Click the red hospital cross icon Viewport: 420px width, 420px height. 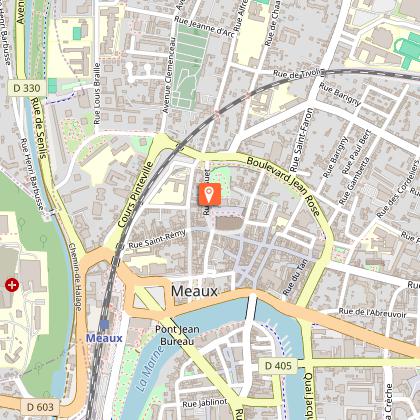pos(12,285)
